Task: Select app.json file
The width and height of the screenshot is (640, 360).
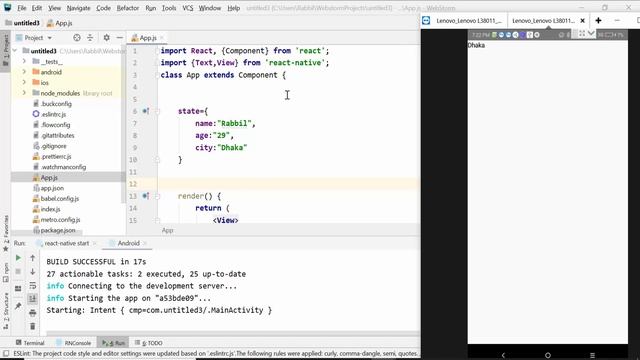Action: [x=52, y=188]
